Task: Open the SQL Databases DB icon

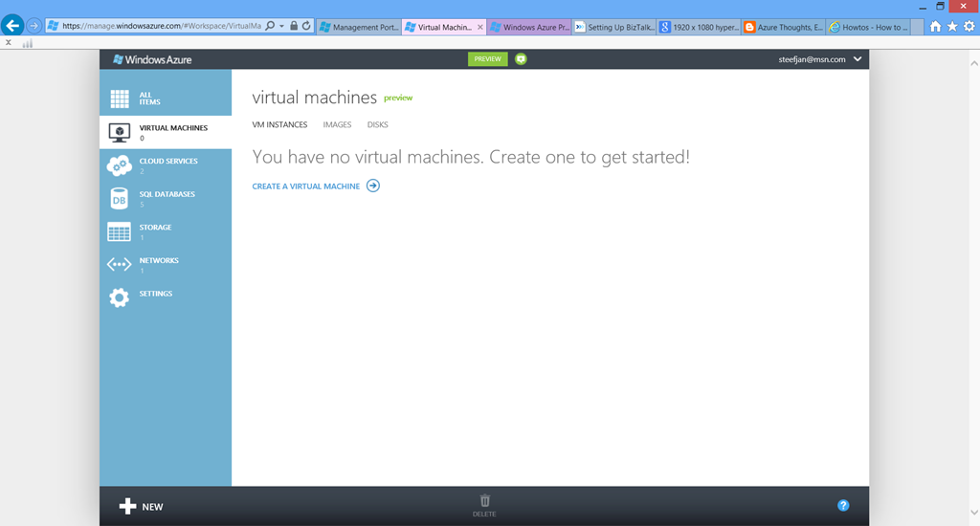Action: tap(120, 199)
